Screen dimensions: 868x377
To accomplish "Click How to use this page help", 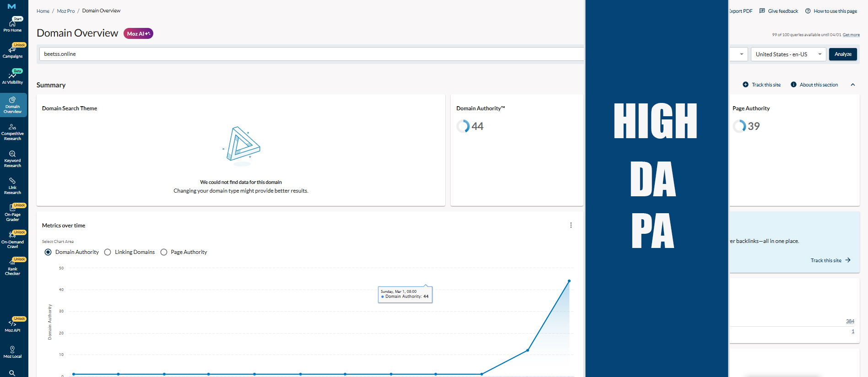I will [x=831, y=11].
